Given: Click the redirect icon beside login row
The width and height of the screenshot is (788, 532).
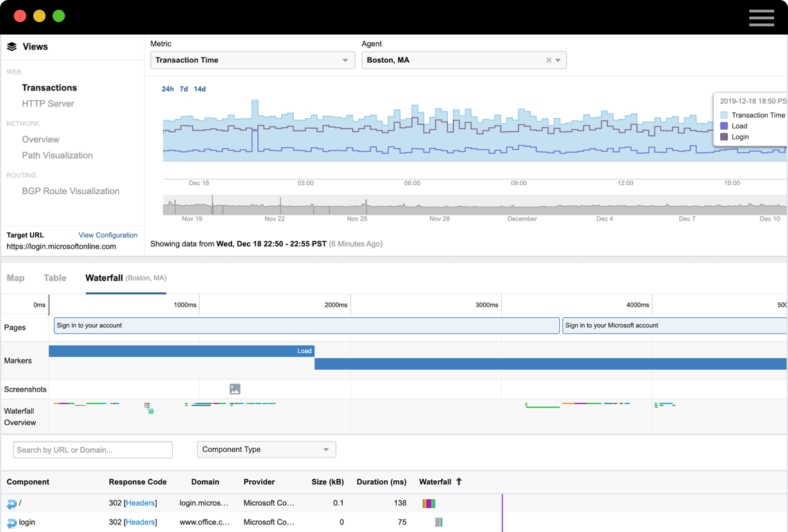Looking at the screenshot, I should tap(12, 523).
